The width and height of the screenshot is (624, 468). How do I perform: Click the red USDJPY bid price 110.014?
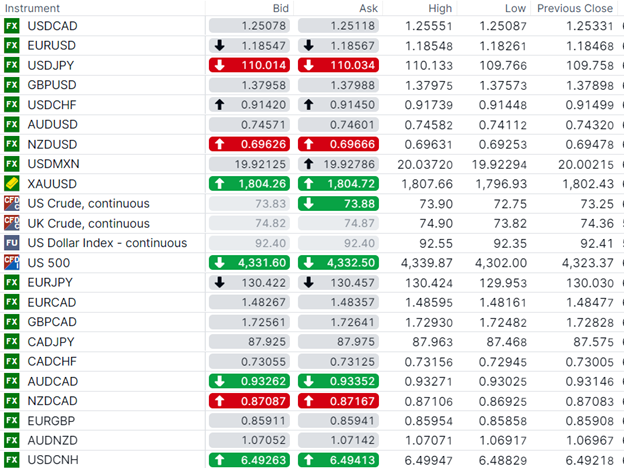point(250,65)
